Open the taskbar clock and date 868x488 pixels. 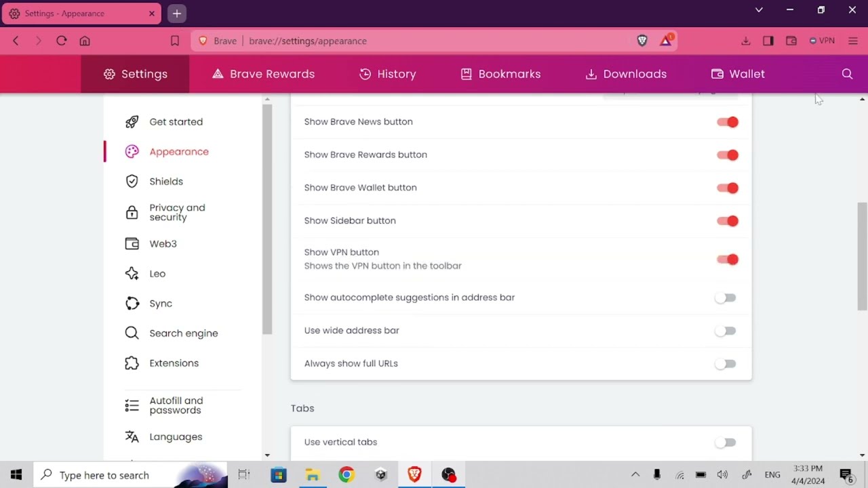tap(808, 475)
